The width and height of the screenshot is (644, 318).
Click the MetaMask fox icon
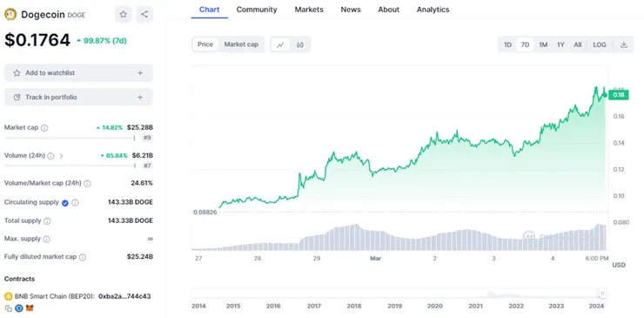pyautogui.click(x=30, y=308)
